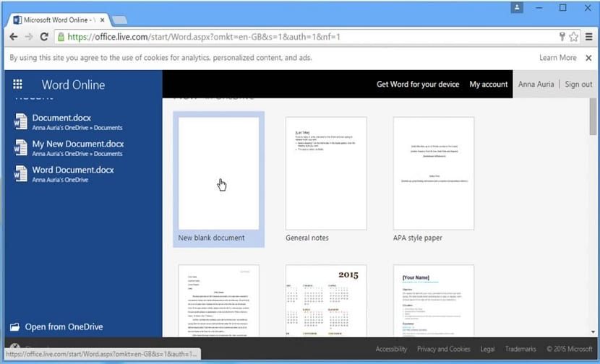
Task: Open the Chrome hamburger menu
Action: pyautogui.click(x=589, y=37)
